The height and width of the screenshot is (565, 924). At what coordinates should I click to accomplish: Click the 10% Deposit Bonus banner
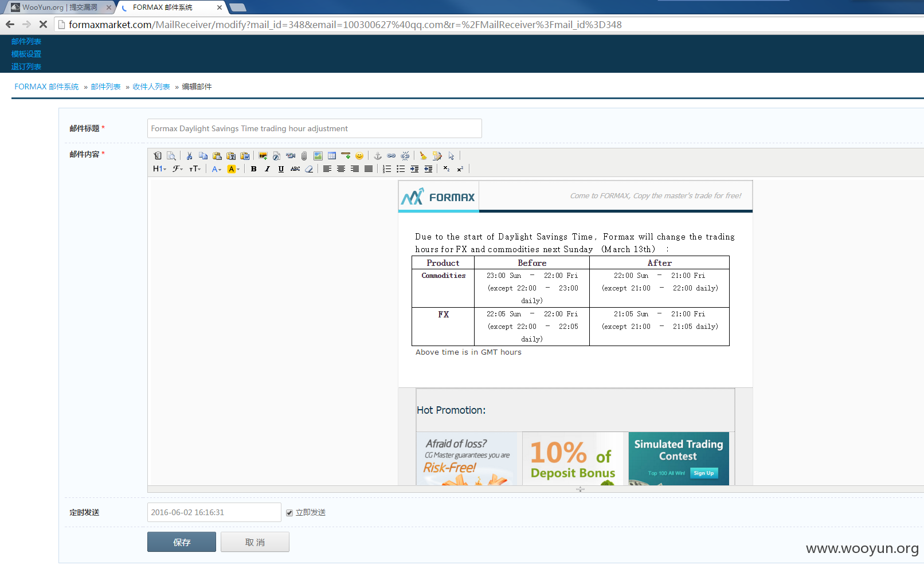(573, 458)
